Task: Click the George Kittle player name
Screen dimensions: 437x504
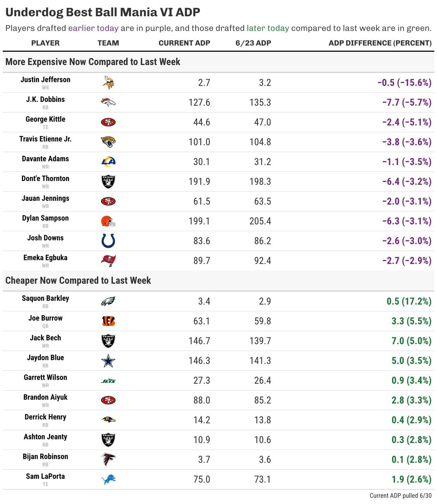Action: [45, 119]
